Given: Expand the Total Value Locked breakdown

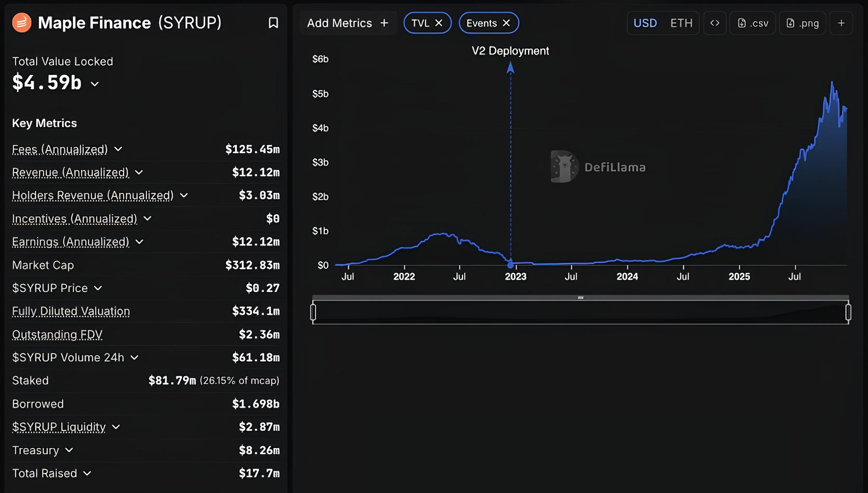Looking at the screenshot, I should click(95, 84).
